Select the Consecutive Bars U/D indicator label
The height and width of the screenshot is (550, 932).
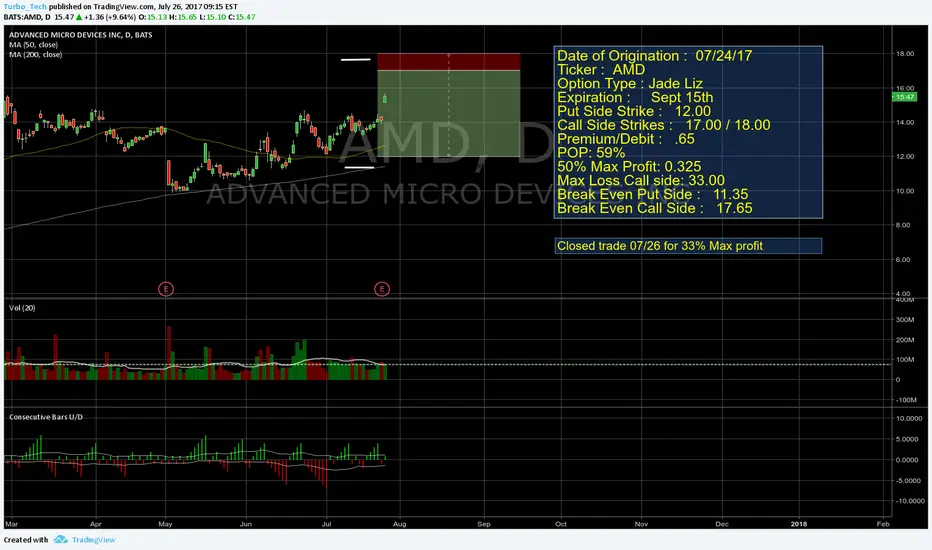[x=46, y=417]
